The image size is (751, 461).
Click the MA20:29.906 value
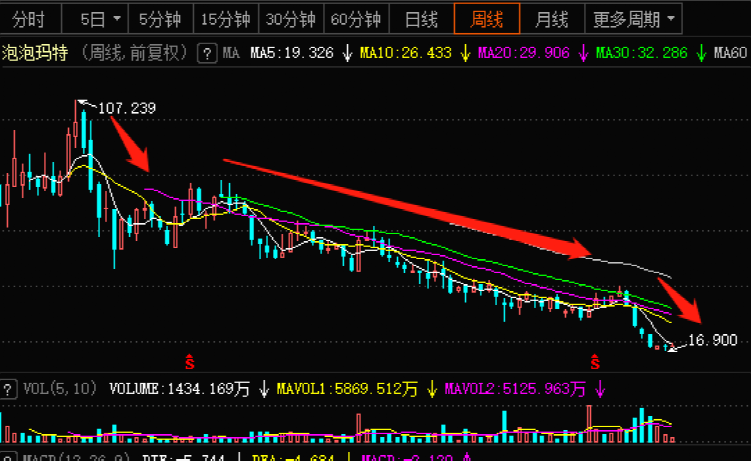click(523, 53)
